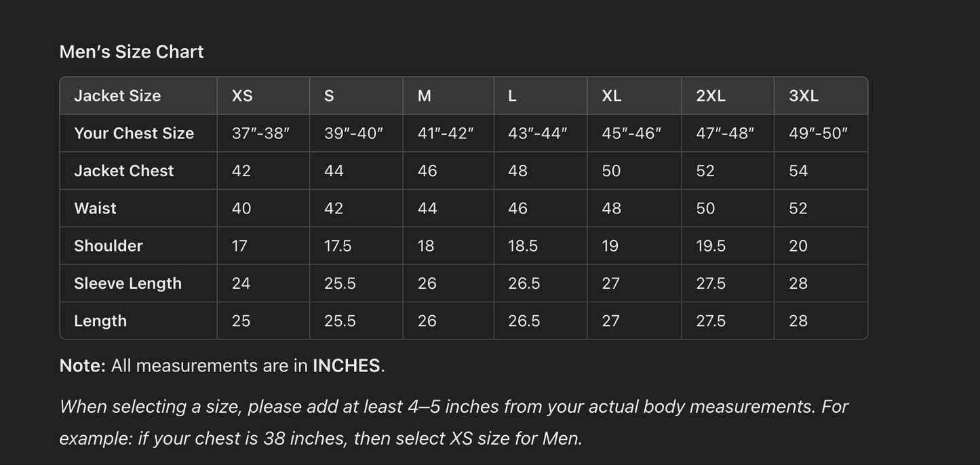Select Jacket Chest value 54

click(798, 171)
